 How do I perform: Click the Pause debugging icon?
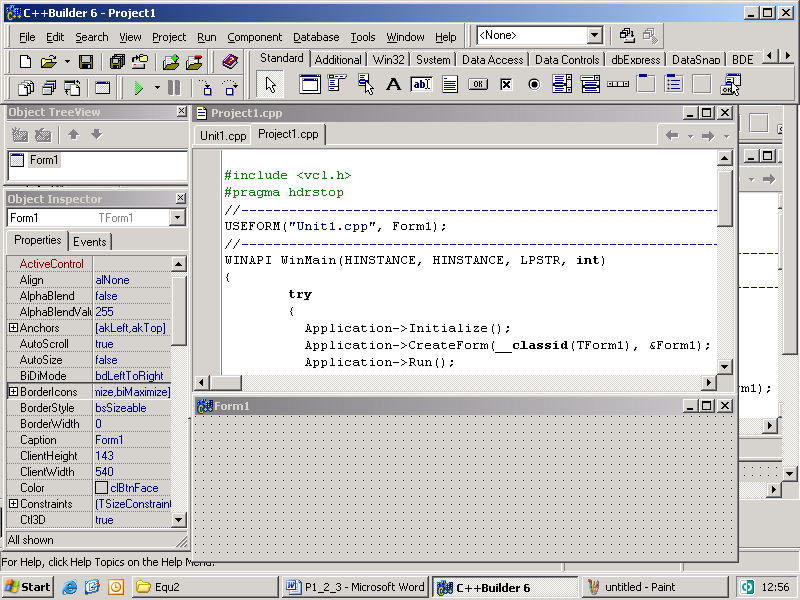(174, 88)
